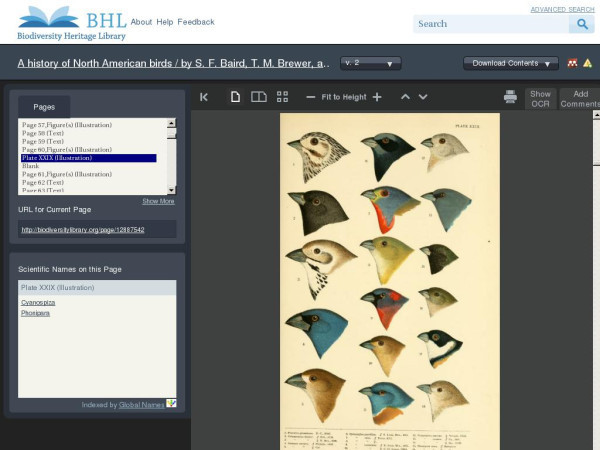The height and width of the screenshot is (450, 600).
Task: Open the Phonipara scientific name link
Action: (35, 313)
